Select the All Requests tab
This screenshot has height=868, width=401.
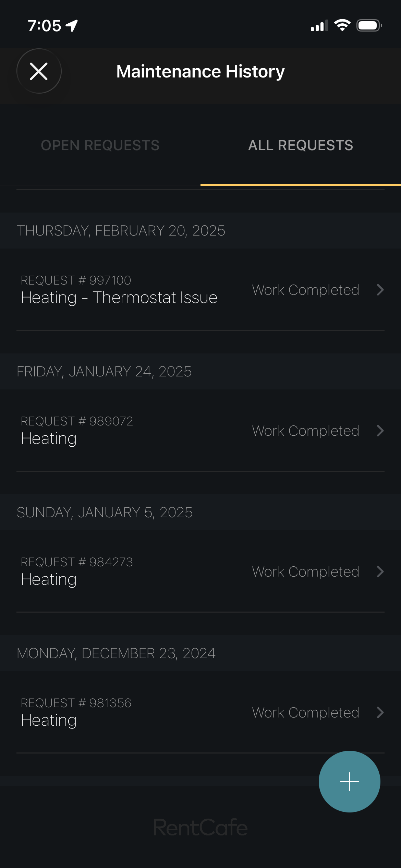[301, 145]
